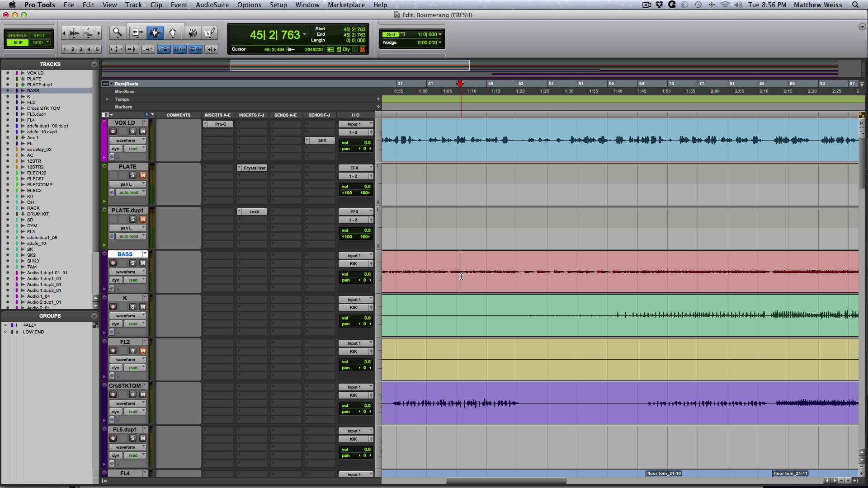The width and height of the screenshot is (868, 488).
Task: Toggle Link Timeline and Edit Selection
Action: point(179,49)
